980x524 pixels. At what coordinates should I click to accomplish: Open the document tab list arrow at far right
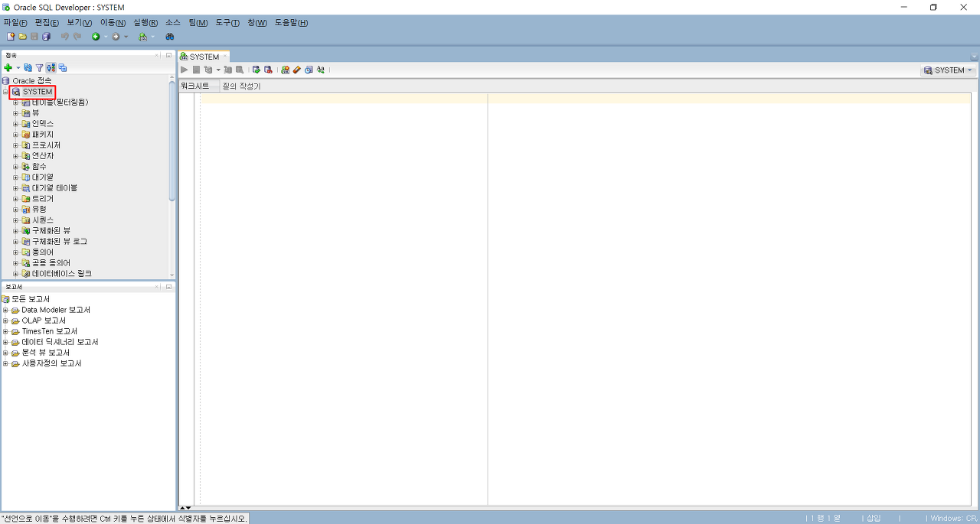974,57
